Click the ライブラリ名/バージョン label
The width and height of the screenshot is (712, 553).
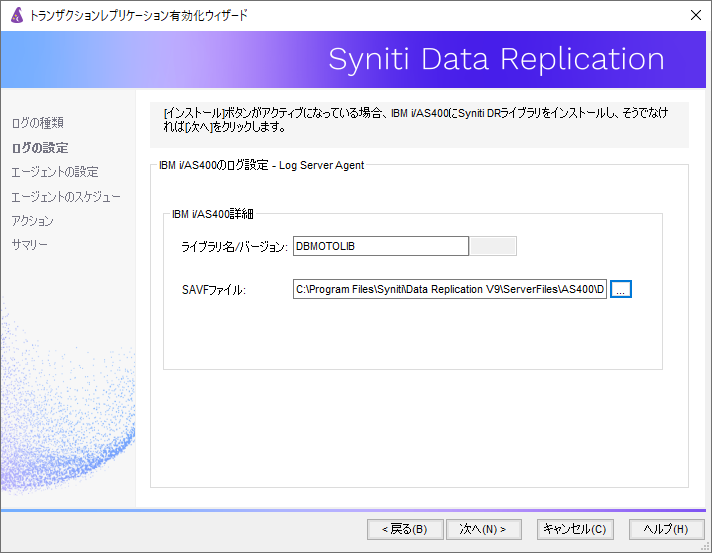click(x=234, y=247)
